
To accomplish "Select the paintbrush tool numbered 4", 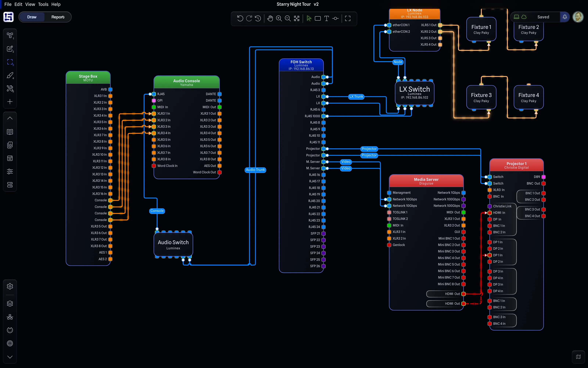I will point(10,75).
